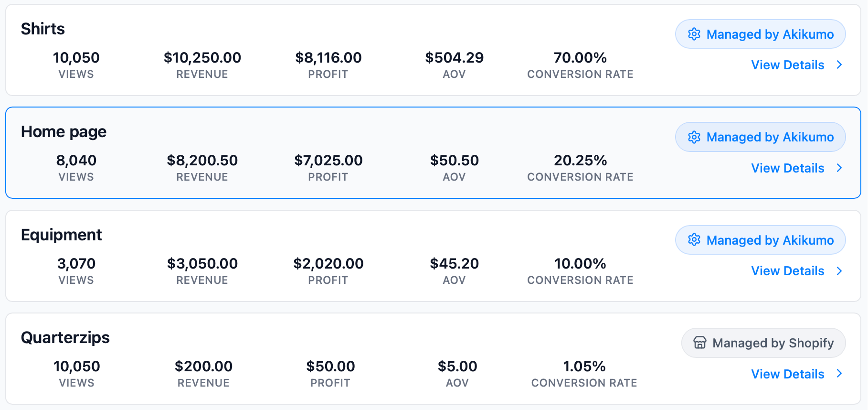This screenshot has width=868, height=410.
Task: Expand Equipment details via chevron arrow
Action: 839,271
